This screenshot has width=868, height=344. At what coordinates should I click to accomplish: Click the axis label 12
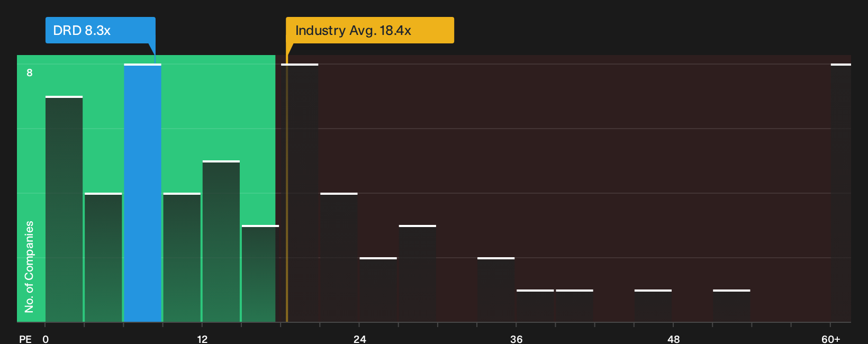pyautogui.click(x=202, y=339)
